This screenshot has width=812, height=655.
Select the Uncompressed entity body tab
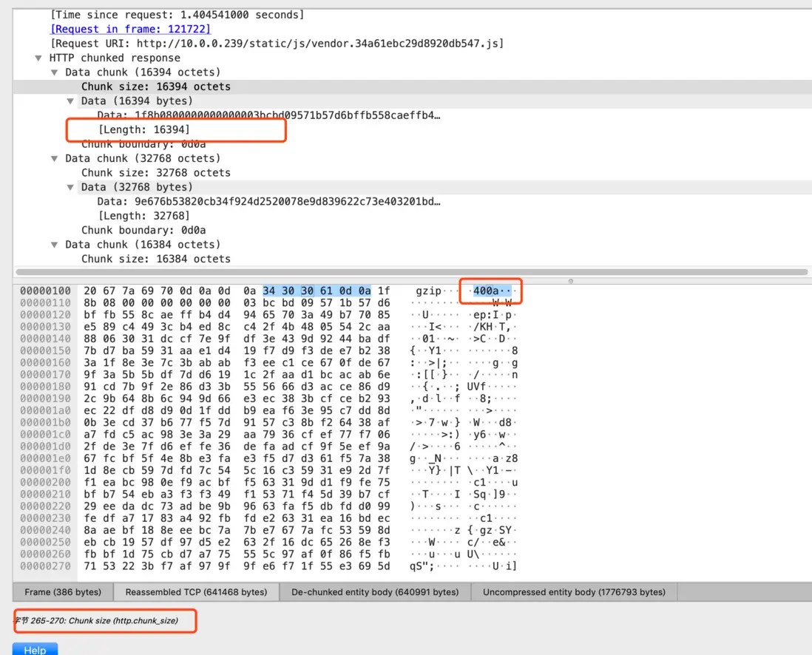574,591
